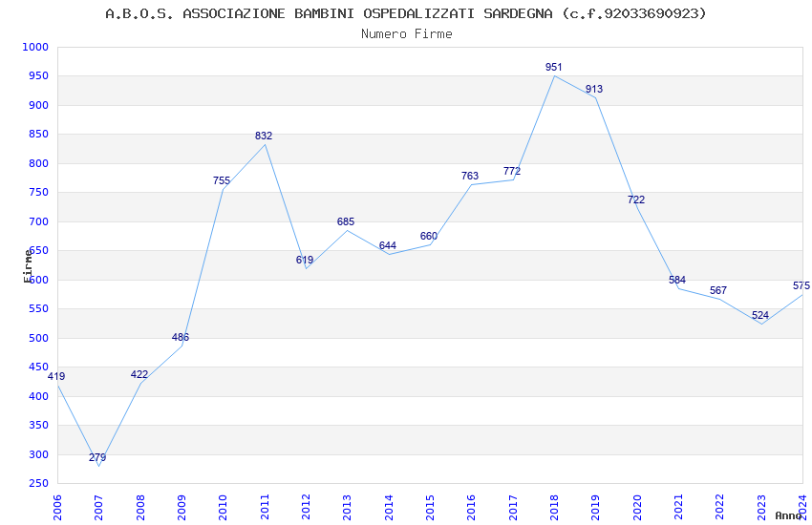The image size is (812, 525).
Task: Click the data label 619
Action: click(x=305, y=260)
